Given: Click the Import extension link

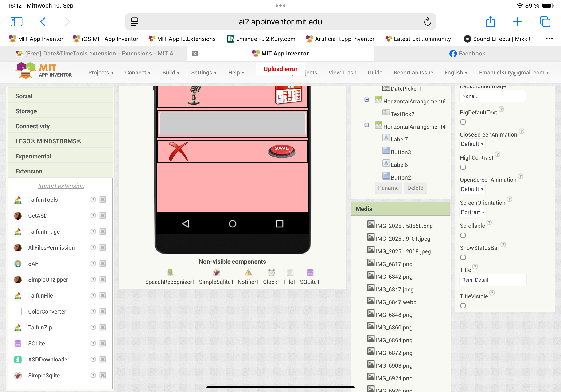Looking at the screenshot, I should coord(61,186).
